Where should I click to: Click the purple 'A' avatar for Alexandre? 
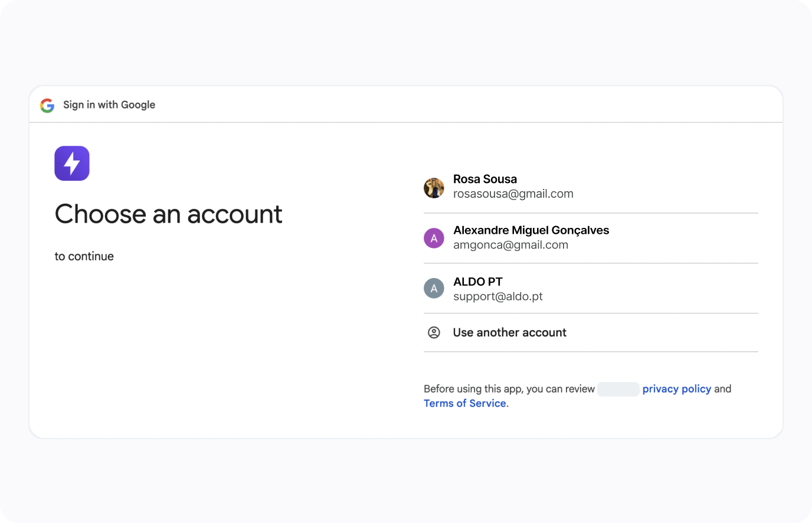pyautogui.click(x=434, y=238)
